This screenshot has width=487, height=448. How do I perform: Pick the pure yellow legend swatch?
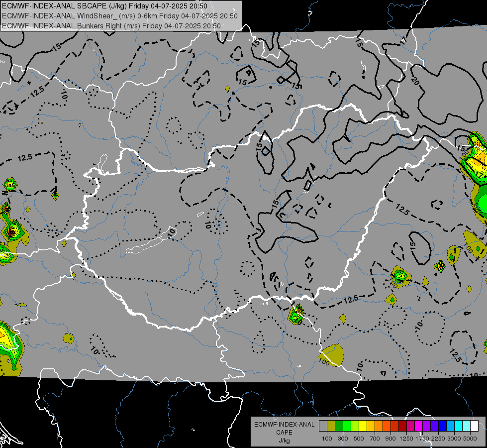click(x=363, y=426)
